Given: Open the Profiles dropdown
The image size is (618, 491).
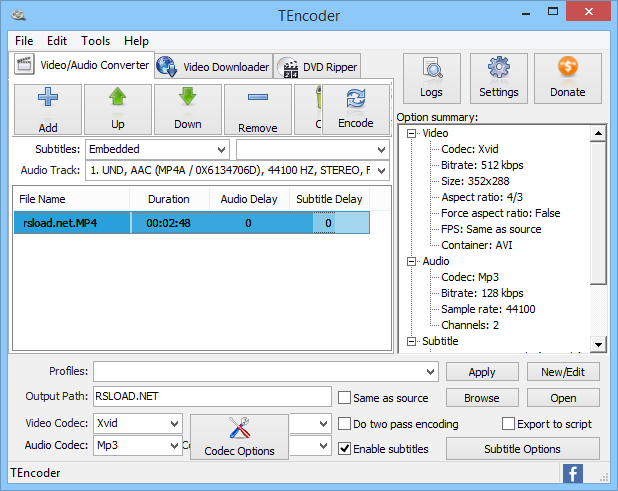Looking at the screenshot, I should click(x=266, y=371).
